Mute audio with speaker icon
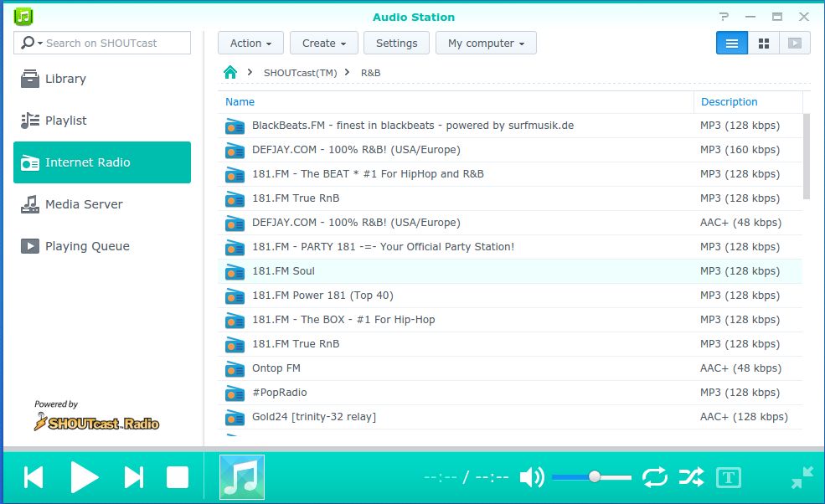 pyautogui.click(x=532, y=478)
